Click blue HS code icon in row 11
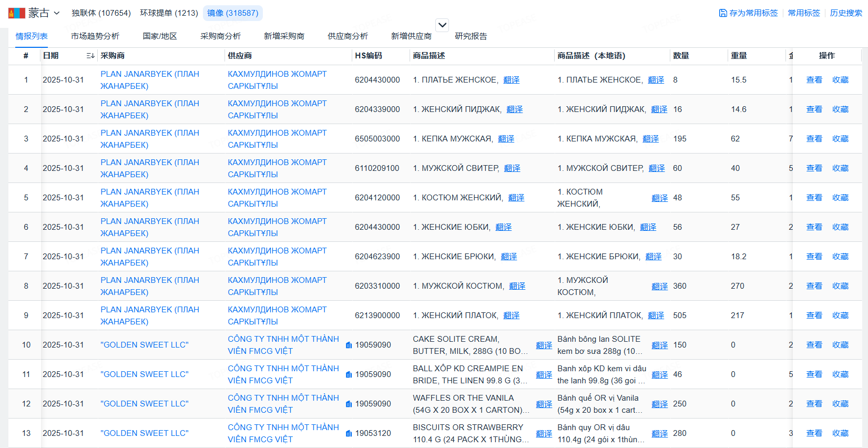This screenshot has height=448, width=868. (349, 374)
